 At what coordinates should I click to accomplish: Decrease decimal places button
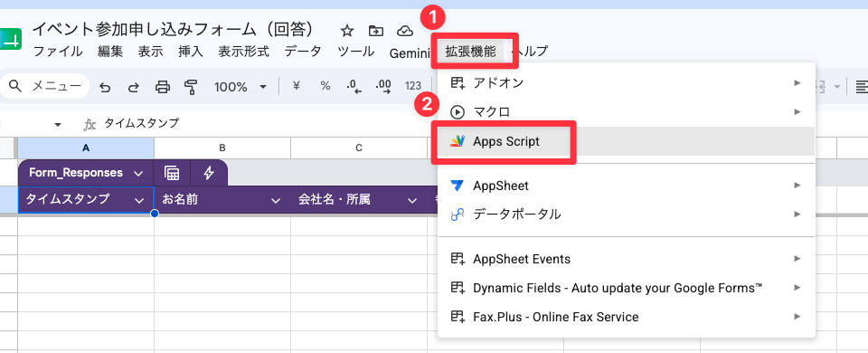(354, 87)
